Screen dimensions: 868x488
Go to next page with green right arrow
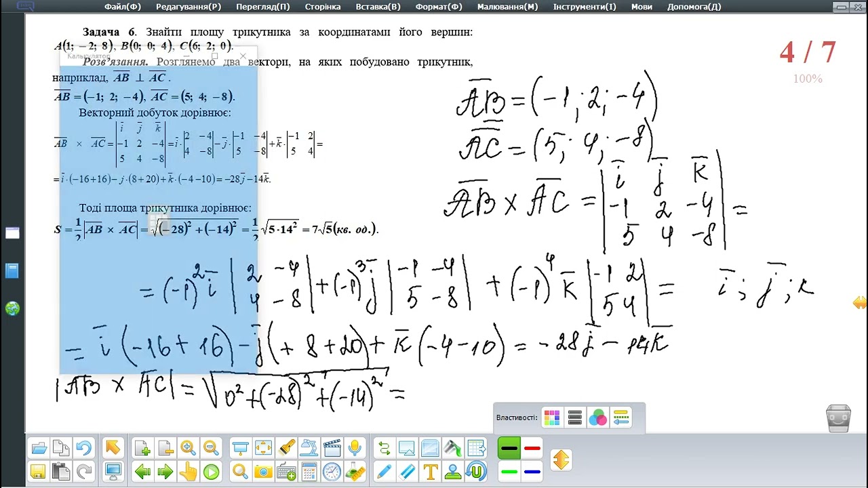point(165,471)
